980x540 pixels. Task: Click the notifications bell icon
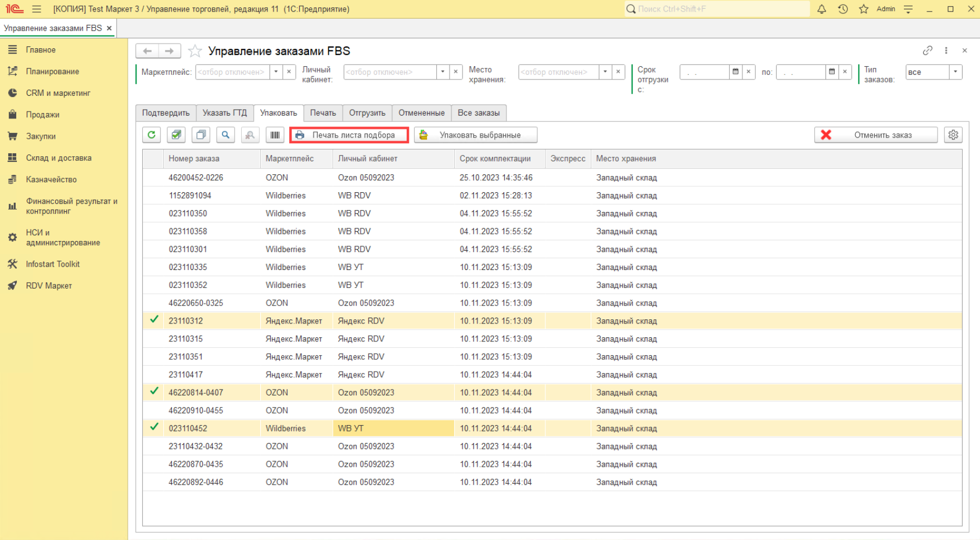pyautogui.click(x=821, y=9)
